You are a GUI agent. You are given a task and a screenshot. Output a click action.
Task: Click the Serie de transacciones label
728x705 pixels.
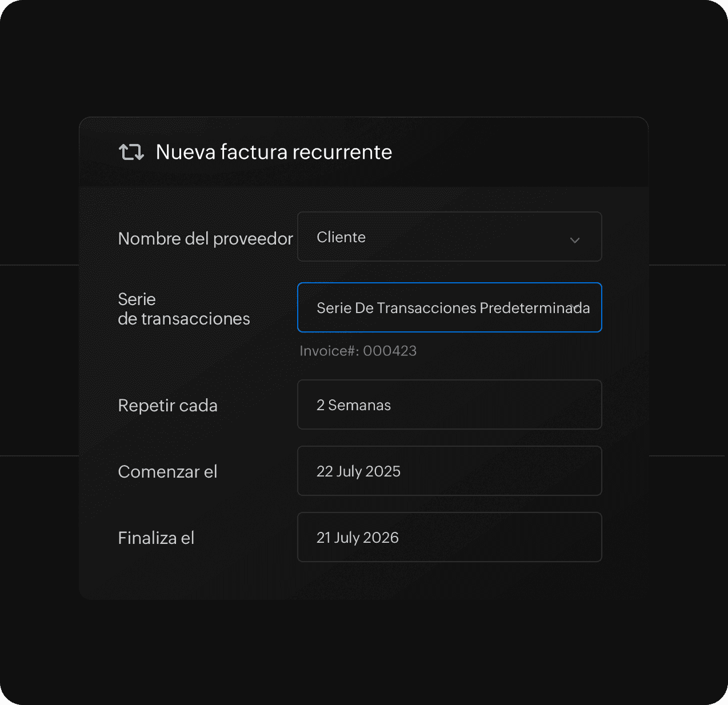pos(184,309)
